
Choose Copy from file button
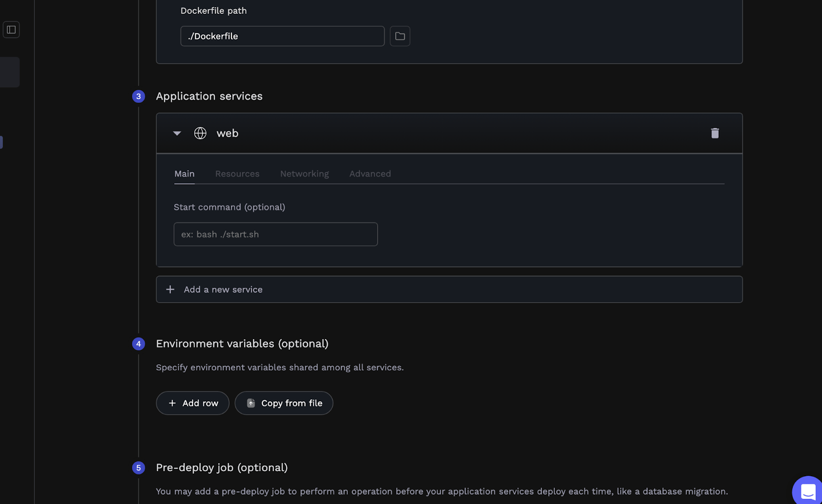[284, 403]
